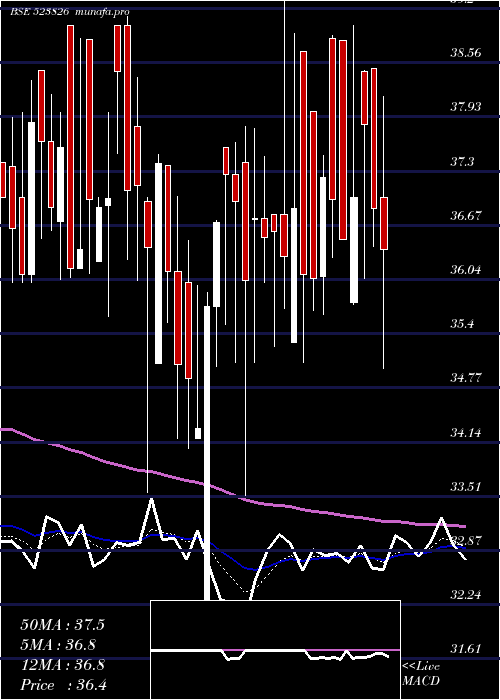Select the 36.67 price axis label
500x700 pixels.
(466, 216)
